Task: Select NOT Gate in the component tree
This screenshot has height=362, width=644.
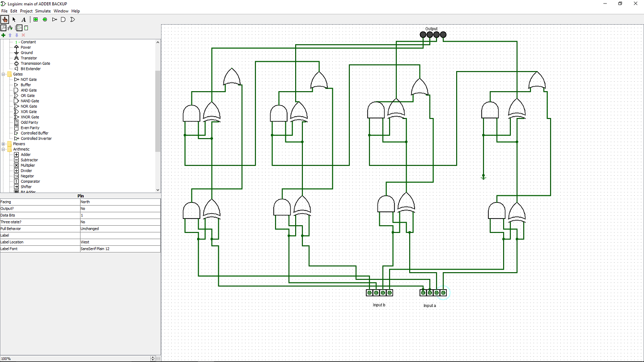Action: pos(29,80)
